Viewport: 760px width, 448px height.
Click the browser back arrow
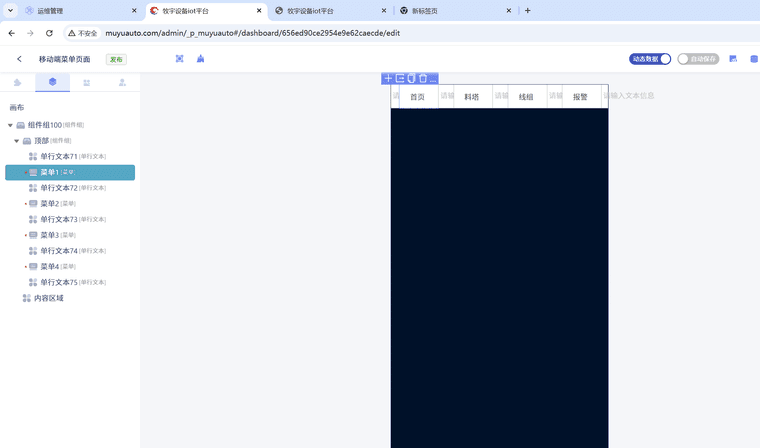click(x=12, y=33)
